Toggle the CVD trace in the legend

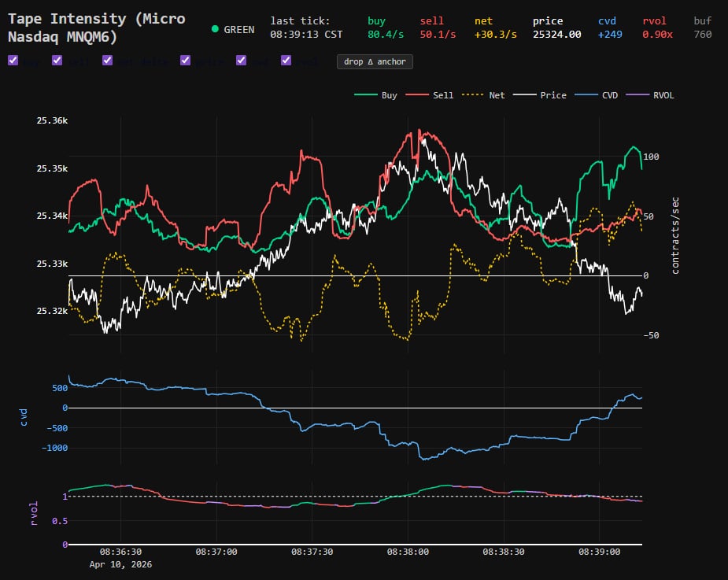(596, 95)
